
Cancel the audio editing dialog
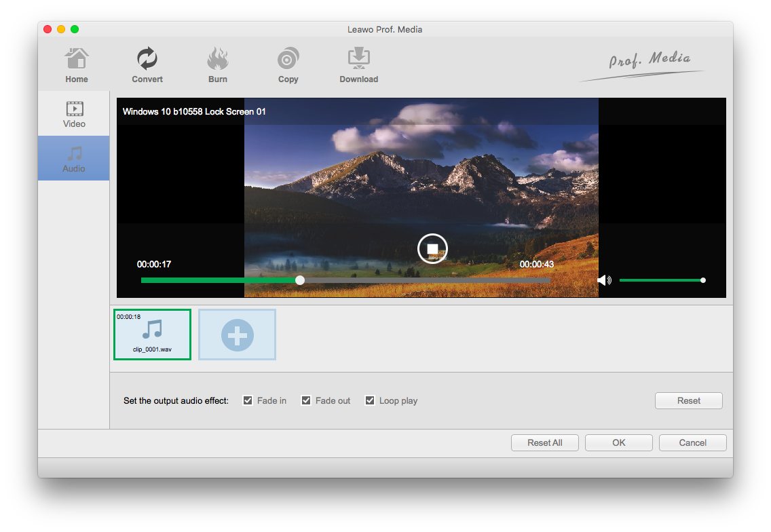pos(692,443)
